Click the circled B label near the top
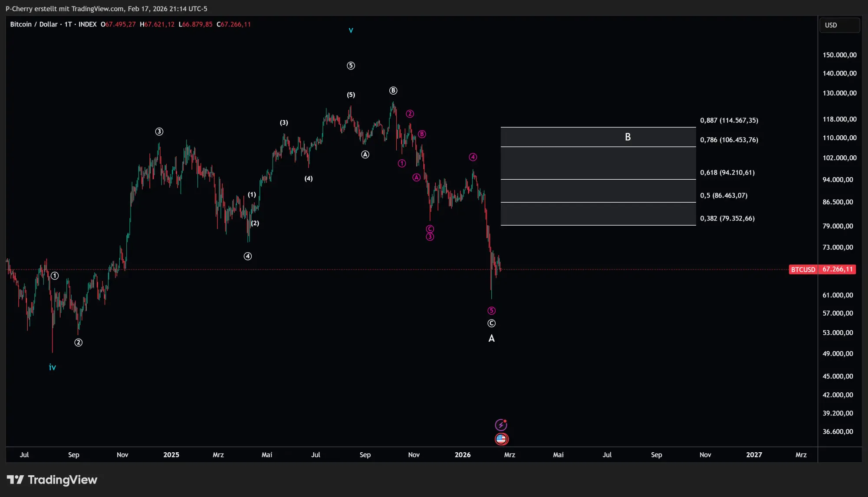This screenshot has width=868, height=497. 393,91
